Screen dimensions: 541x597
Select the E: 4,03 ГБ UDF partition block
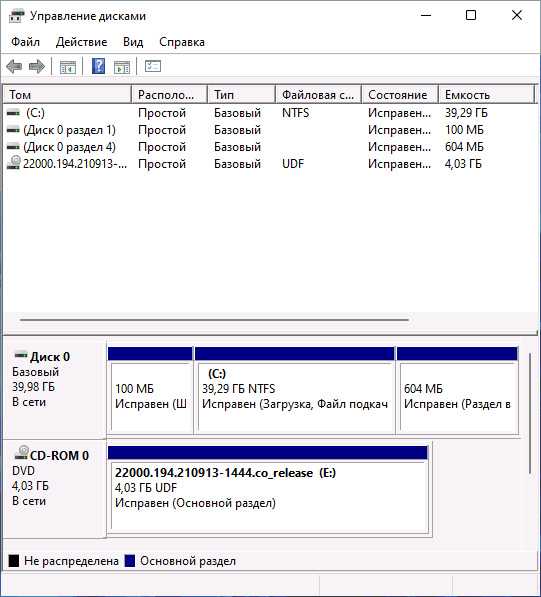(268, 490)
